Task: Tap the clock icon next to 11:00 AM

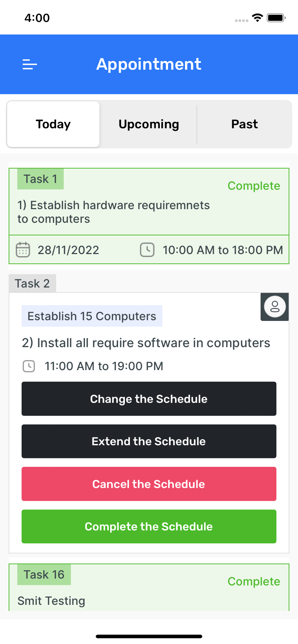Action: click(x=29, y=366)
